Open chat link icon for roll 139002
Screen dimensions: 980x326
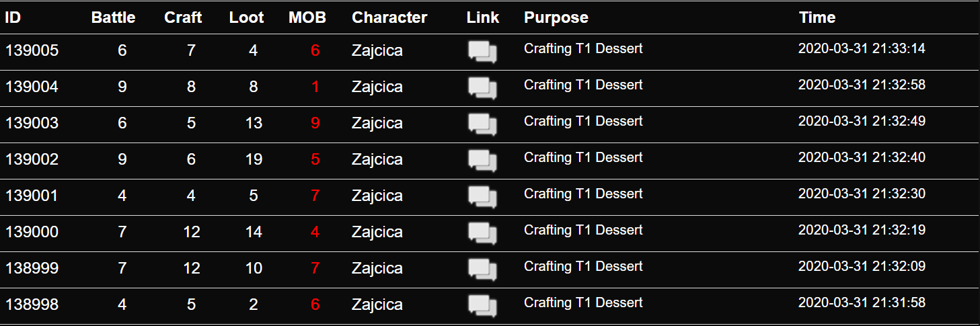pos(482,161)
